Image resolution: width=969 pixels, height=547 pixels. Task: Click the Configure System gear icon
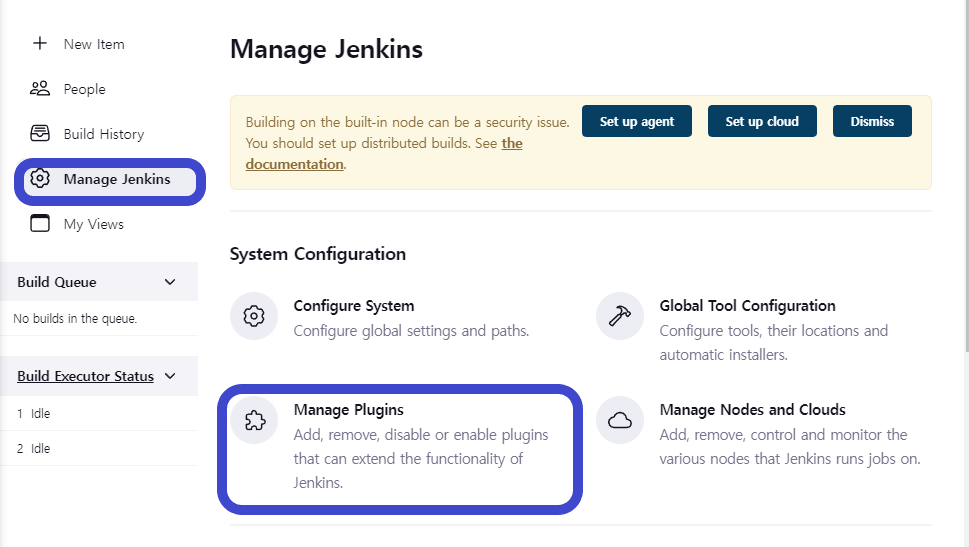pyautogui.click(x=254, y=316)
